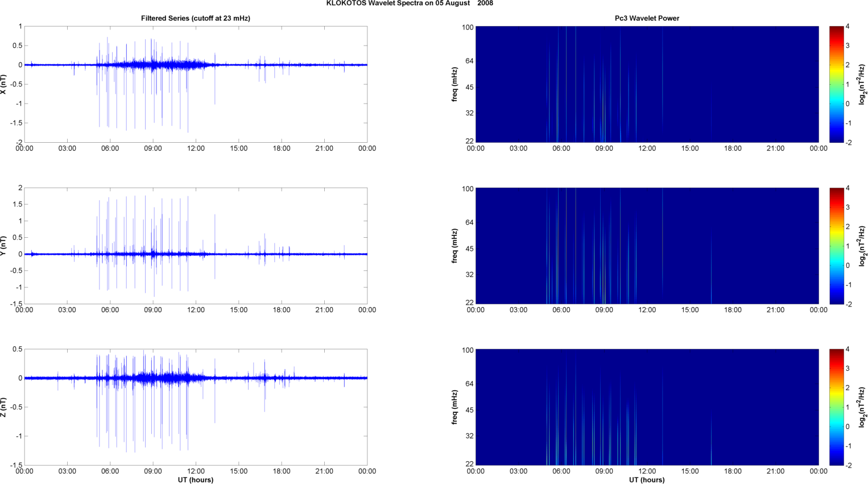Click "UT (hours)" label under the Z series plot

click(x=196, y=480)
